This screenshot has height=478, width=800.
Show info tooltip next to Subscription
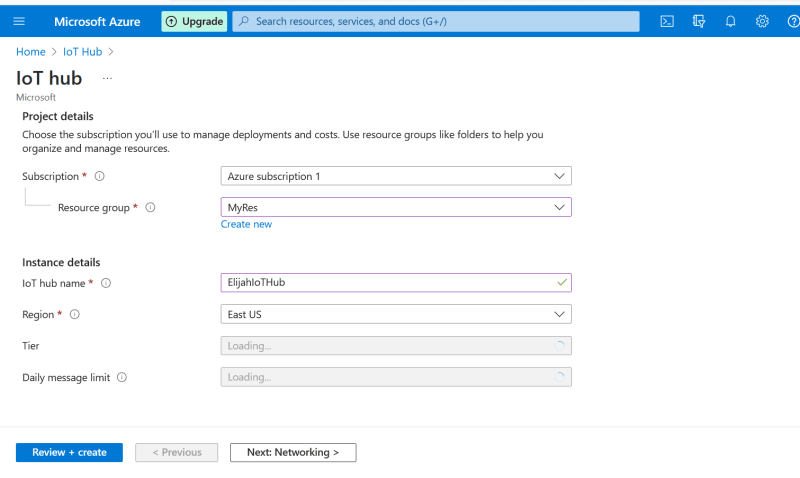tap(99, 176)
